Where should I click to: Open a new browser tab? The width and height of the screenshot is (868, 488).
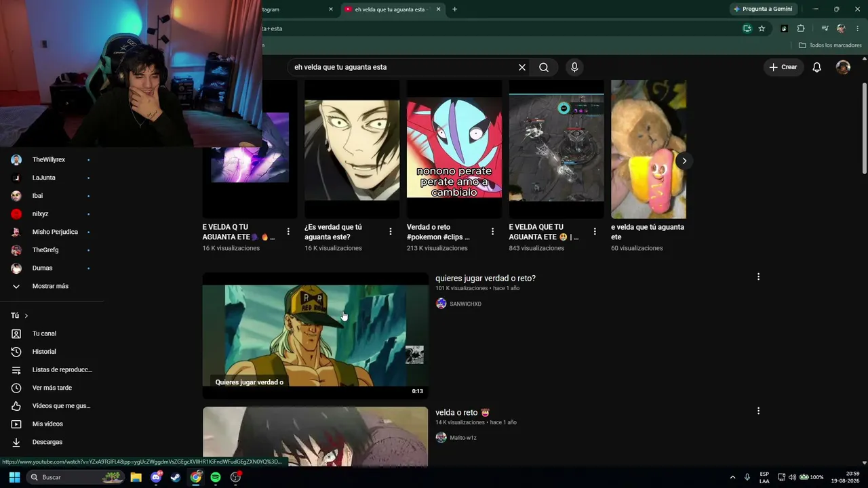454,9
